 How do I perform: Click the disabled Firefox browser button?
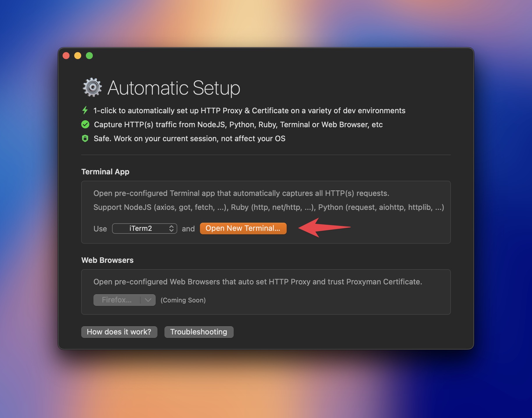[x=117, y=300]
